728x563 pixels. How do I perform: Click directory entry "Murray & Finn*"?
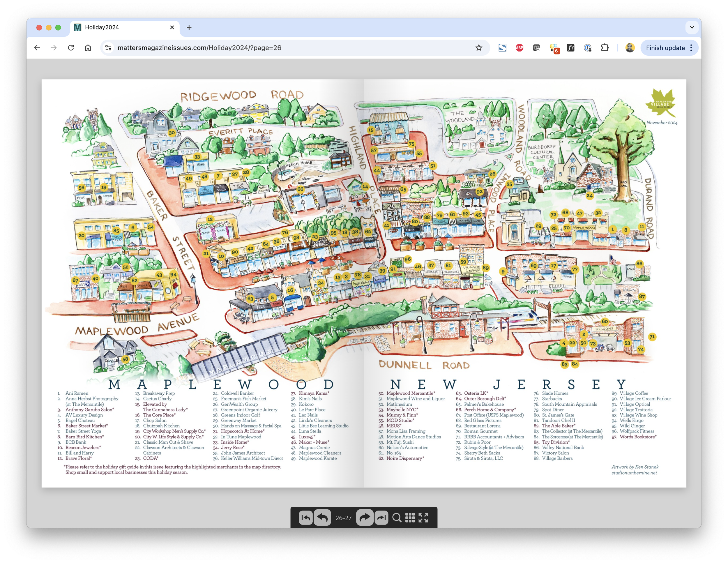click(x=402, y=415)
